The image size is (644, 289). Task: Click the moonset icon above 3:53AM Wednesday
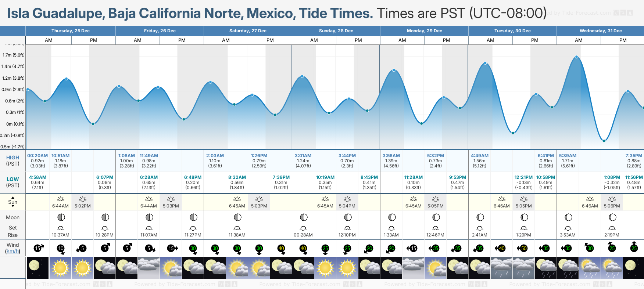tap(568, 228)
